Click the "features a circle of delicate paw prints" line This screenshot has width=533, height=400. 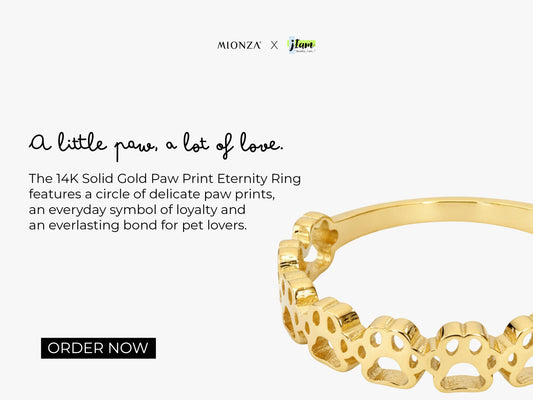(152, 194)
